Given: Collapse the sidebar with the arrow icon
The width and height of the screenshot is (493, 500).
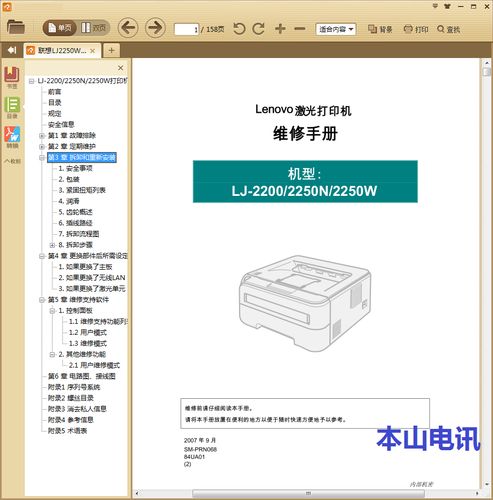Looking at the screenshot, I should coord(12,50).
